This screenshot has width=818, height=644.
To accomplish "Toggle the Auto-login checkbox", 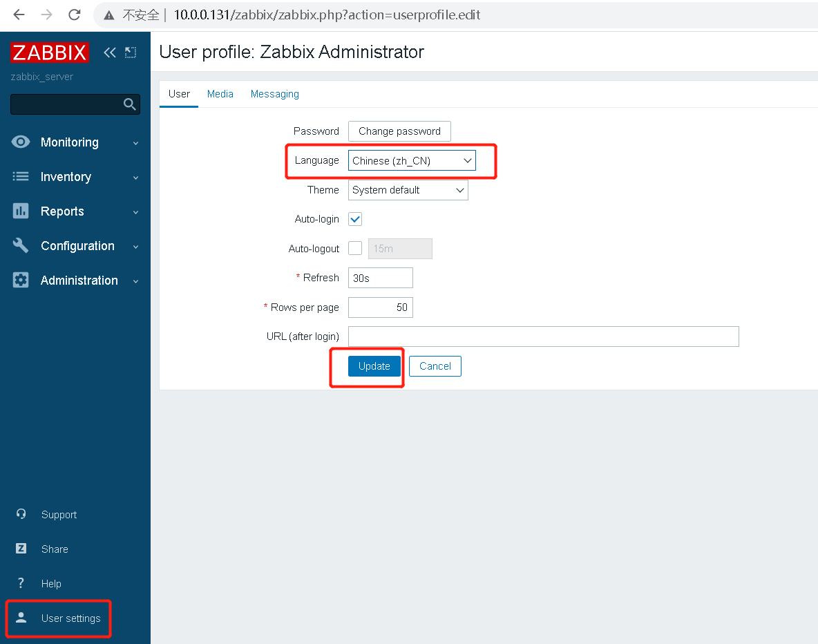I will tap(355, 219).
